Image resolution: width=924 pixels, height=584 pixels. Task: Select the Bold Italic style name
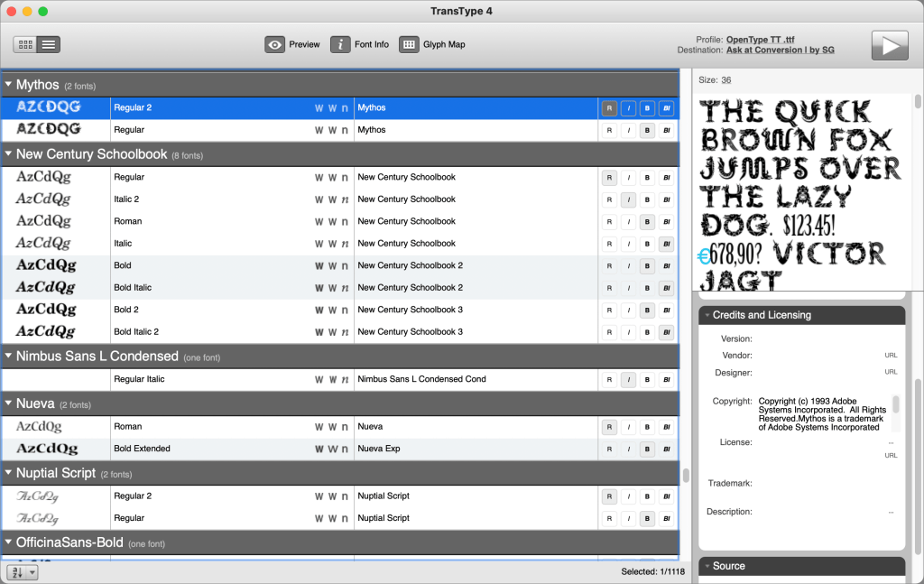pos(133,288)
